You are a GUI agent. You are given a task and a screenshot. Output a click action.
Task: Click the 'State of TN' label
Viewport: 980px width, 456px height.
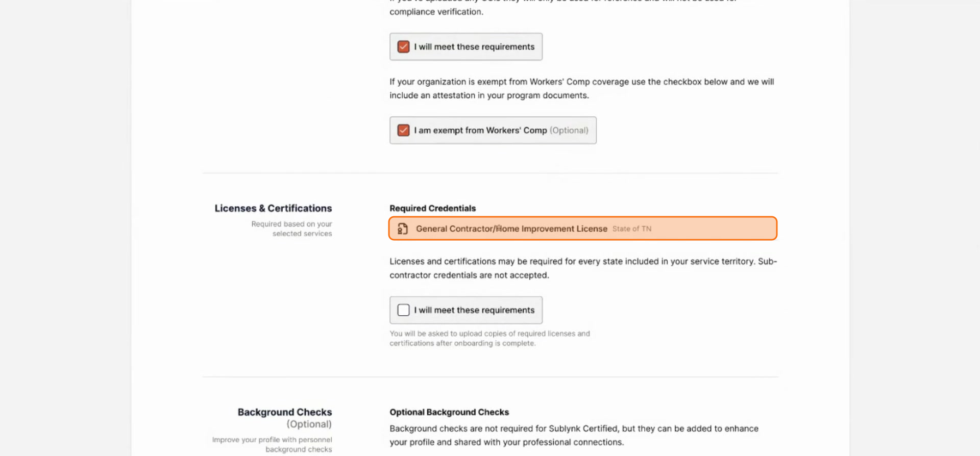[x=632, y=229]
